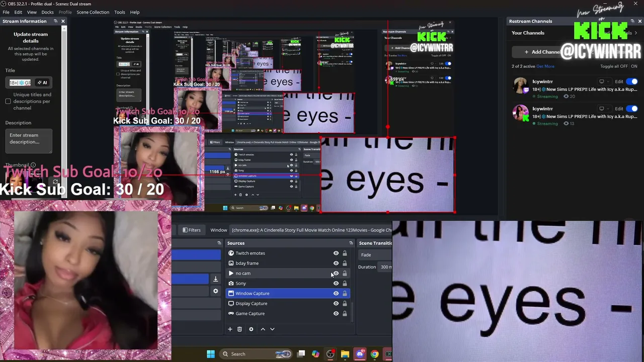Open Window dropdown showing chrome.exe Cinderella Story
This screenshot has width=644, height=362.
311,230
